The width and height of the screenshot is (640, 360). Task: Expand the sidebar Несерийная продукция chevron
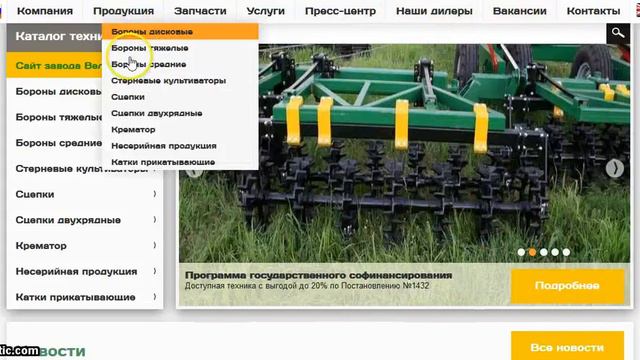[155, 271]
